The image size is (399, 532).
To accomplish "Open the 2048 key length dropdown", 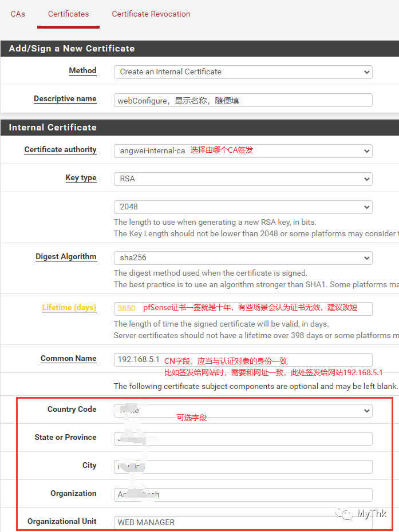I will (x=243, y=207).
